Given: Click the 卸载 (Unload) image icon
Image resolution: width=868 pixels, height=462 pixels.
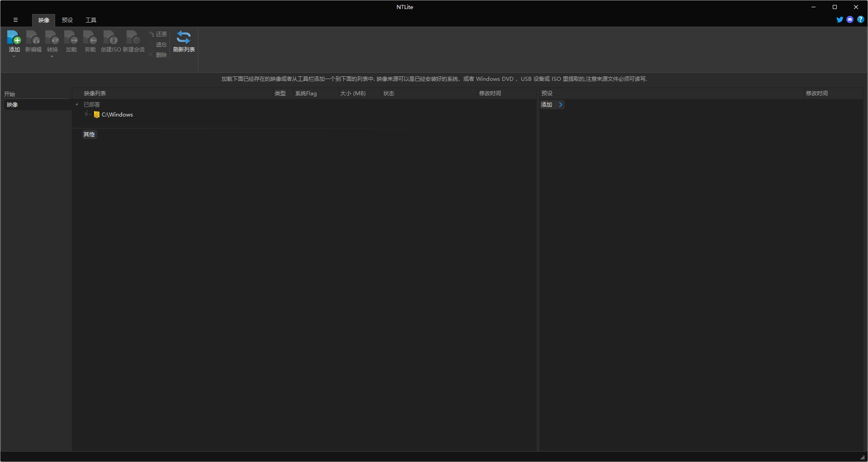Looking at the screenshot, I should (x=90, y=38).
